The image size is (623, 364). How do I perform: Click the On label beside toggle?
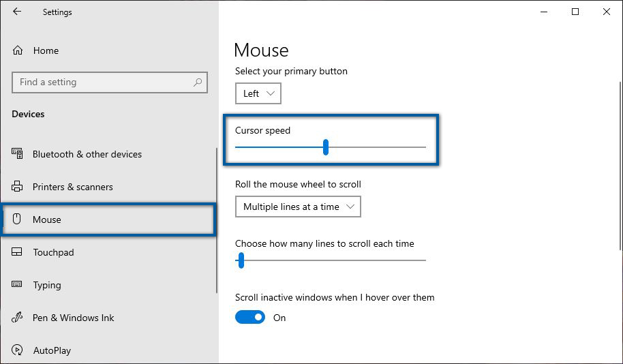(279, 318)
